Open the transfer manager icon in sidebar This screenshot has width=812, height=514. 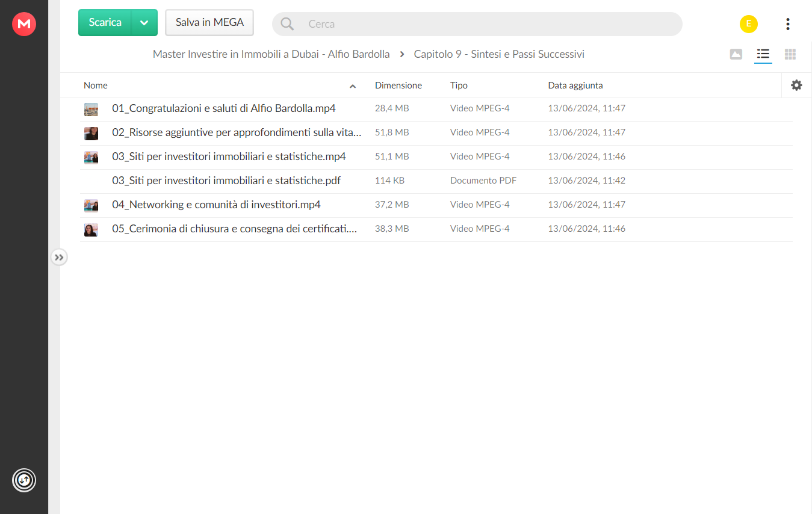[24, 480]
